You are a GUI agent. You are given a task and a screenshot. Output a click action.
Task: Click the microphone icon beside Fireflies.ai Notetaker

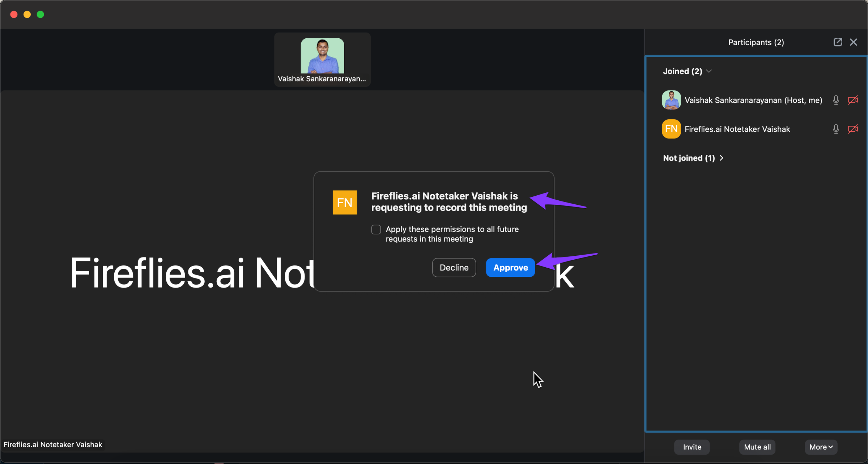click(x=836, y=129)
